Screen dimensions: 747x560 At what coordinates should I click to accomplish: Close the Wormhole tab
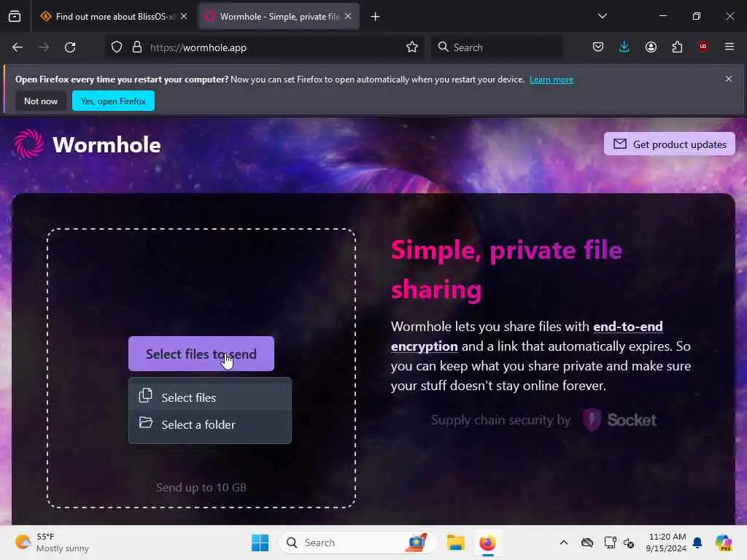348,17
